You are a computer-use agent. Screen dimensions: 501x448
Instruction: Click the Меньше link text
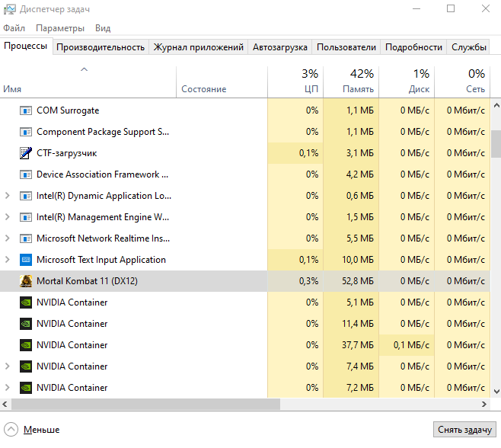42,430
